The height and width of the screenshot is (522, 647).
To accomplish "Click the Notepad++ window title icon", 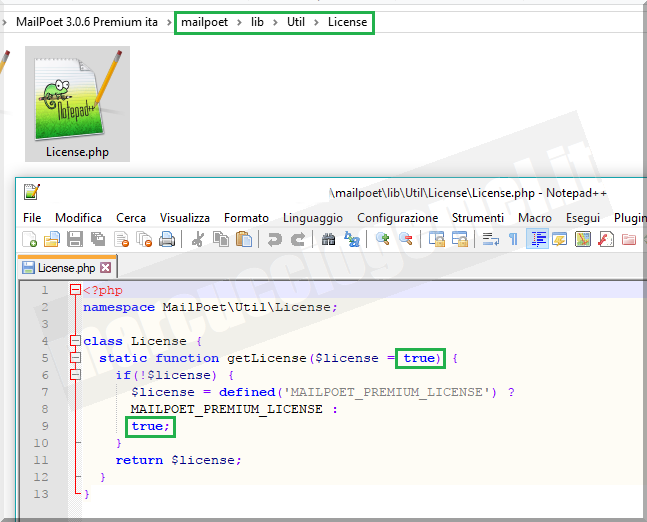I will 32,192.
